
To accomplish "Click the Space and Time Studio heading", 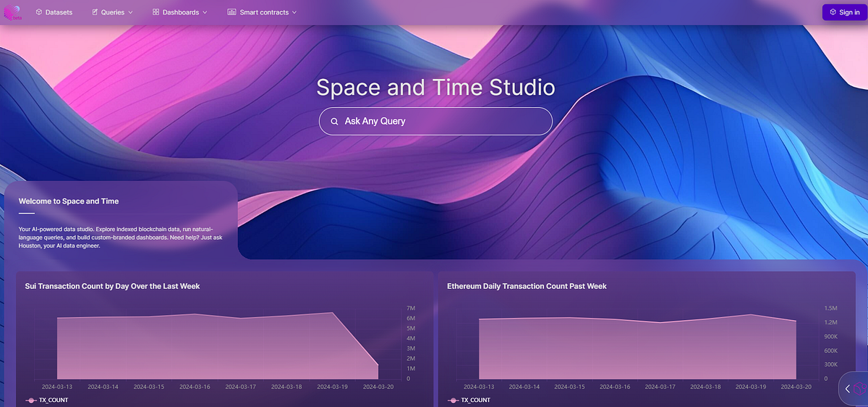I will pyautogui.click(x=435, y=88).
